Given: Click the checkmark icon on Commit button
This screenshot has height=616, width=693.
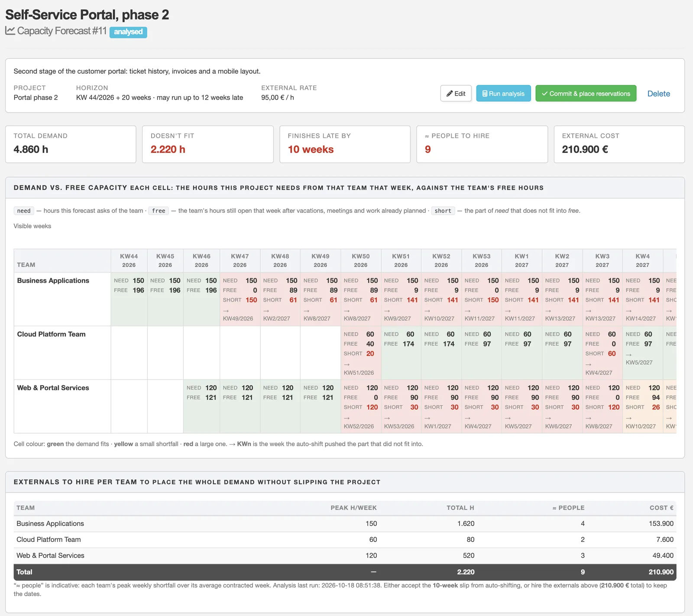Looking at the screenshot, I should pyautogui.click(x=544, y=94).
